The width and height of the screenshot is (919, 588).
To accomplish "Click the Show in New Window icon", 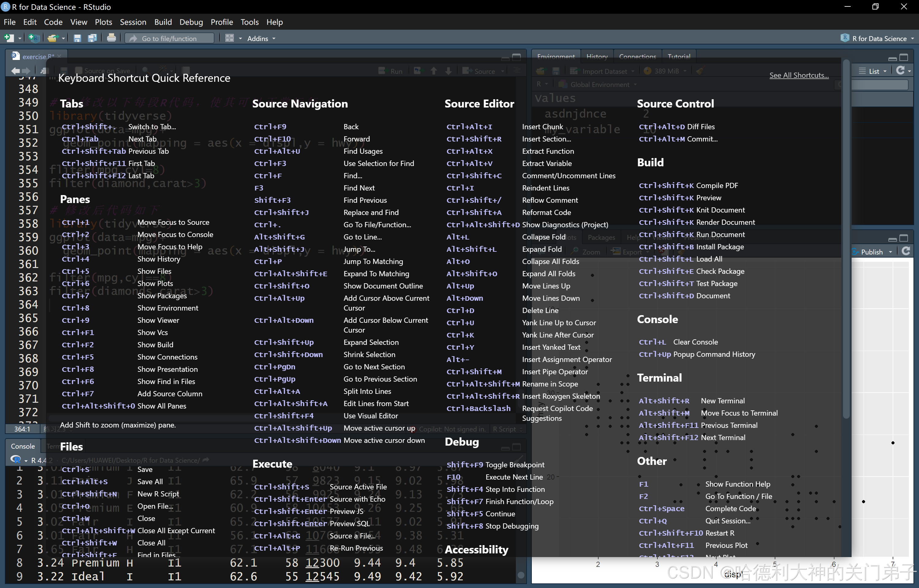I will point(44,71).
